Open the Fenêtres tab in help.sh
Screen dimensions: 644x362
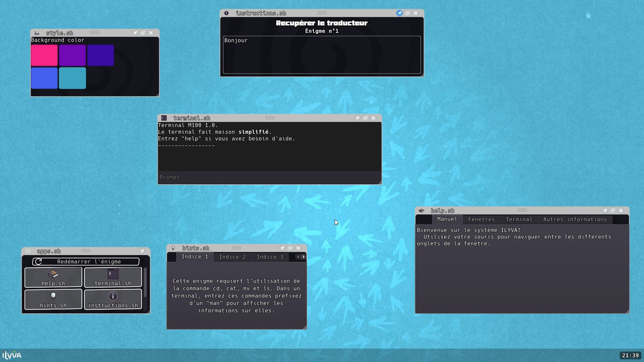coord(482,220)
